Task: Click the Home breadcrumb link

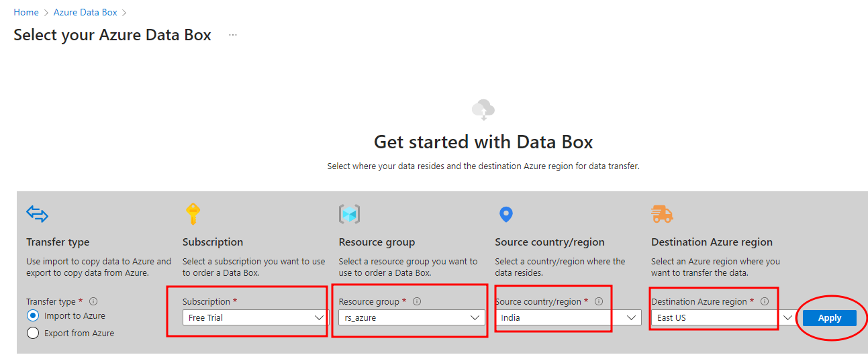Action: click(x=26, y=12)
